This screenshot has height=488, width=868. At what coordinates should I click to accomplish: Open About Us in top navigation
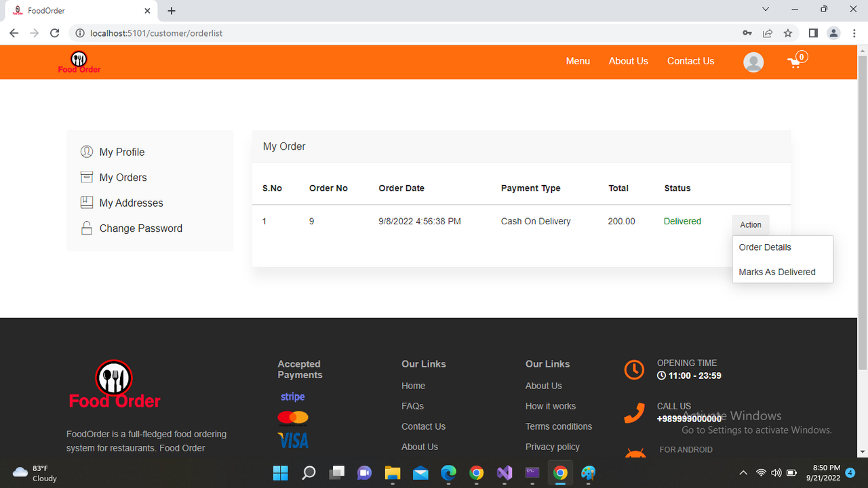coord(629,61)
